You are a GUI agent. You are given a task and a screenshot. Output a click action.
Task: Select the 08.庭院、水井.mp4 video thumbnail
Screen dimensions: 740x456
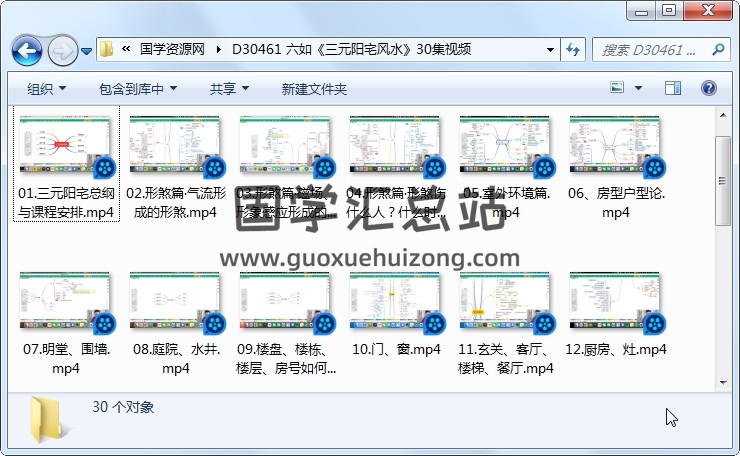(x=177, y=303)
